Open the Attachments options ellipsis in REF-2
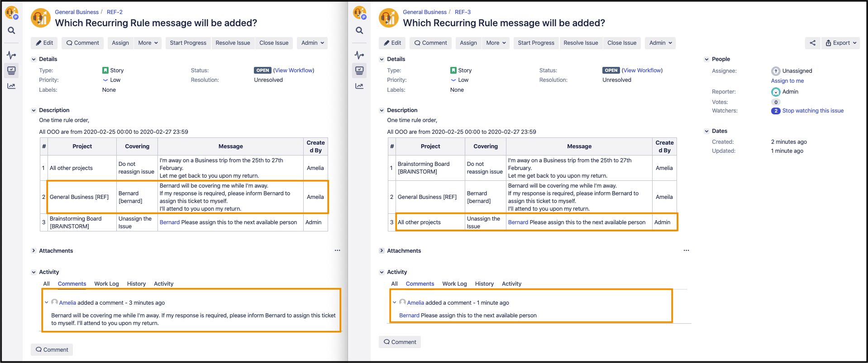This screenshot has width=868, height=363. (337, 250)
